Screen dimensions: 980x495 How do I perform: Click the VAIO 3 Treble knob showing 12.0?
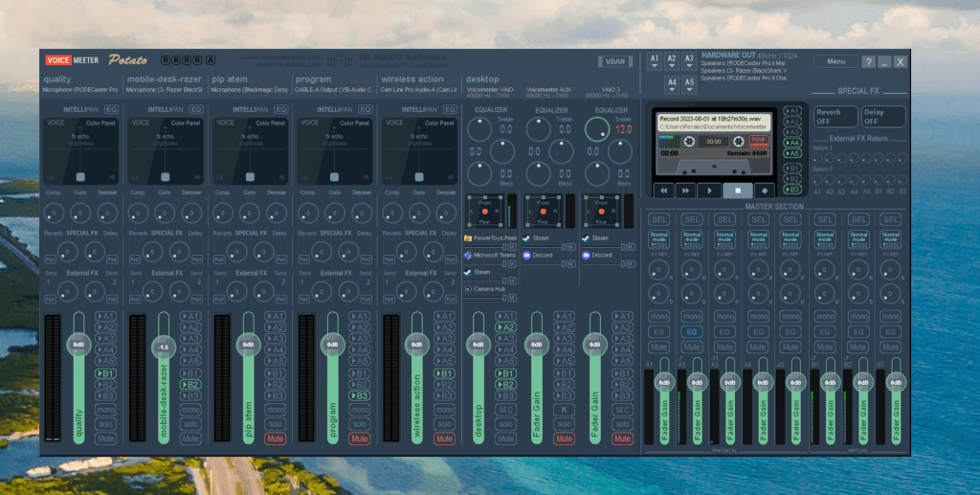point(597,129)
